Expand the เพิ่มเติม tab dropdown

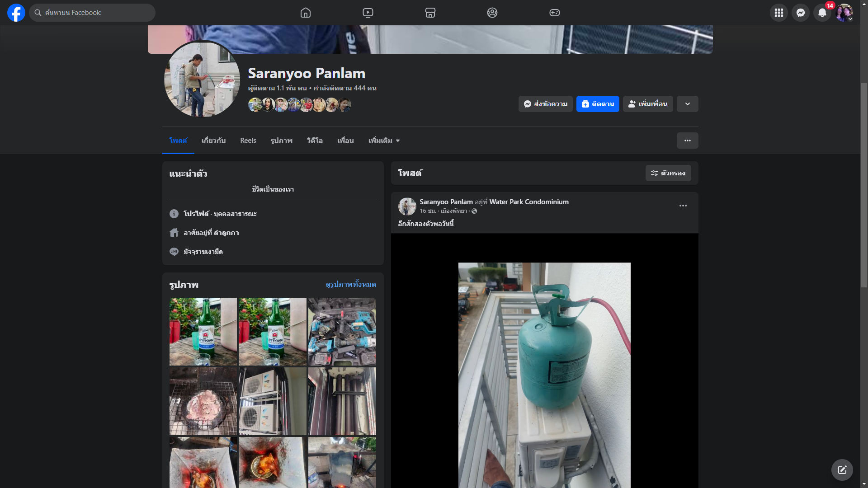[x=384, y=141]
